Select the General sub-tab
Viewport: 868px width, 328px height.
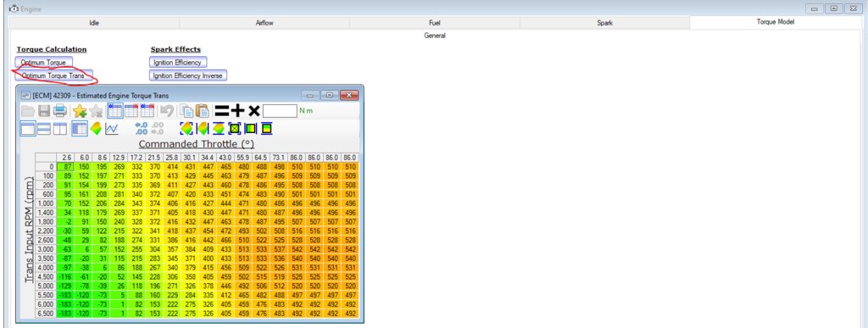tap(435, 36)
